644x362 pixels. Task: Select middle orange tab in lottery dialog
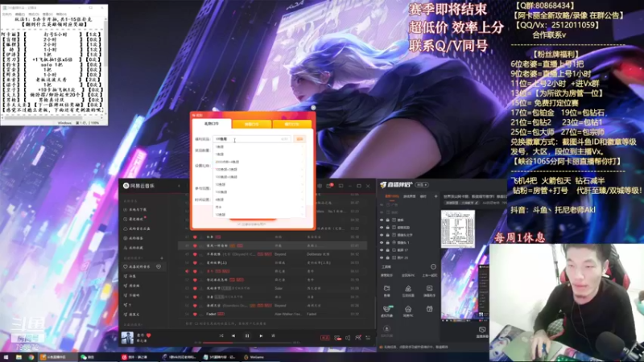pos(251,124)
